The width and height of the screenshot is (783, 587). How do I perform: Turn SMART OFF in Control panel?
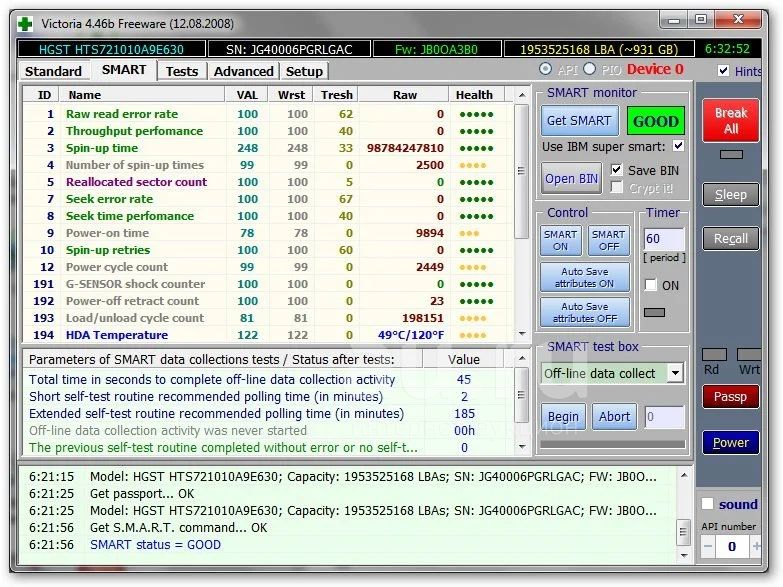click(x=607, y=240)
